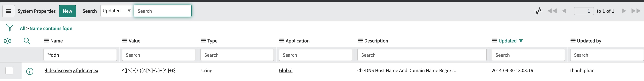Image resolution: width=644 pixels, height=81 pixels.
Task: Open the Updated search field dropdown
Action: point(117,11)
